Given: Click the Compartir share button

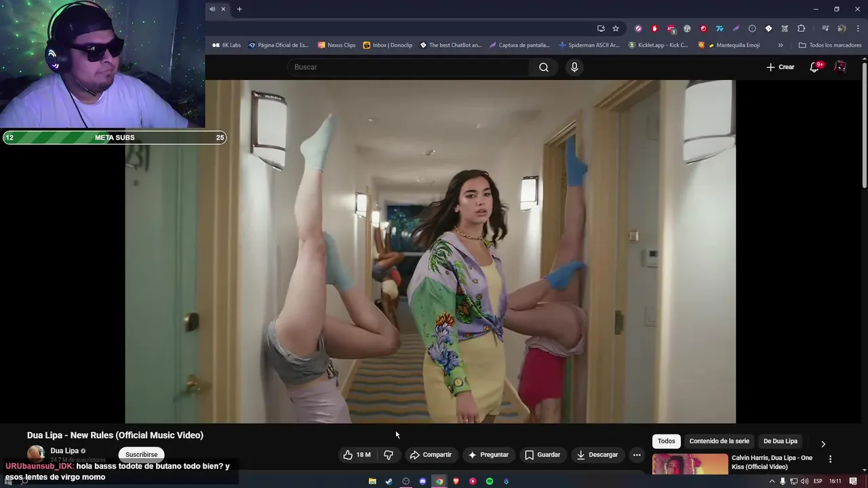Looking at the screenshot, I should [431, 455].
